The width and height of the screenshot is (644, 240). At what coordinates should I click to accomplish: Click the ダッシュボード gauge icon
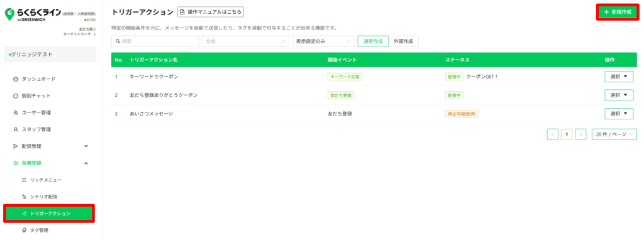[16, 79]
